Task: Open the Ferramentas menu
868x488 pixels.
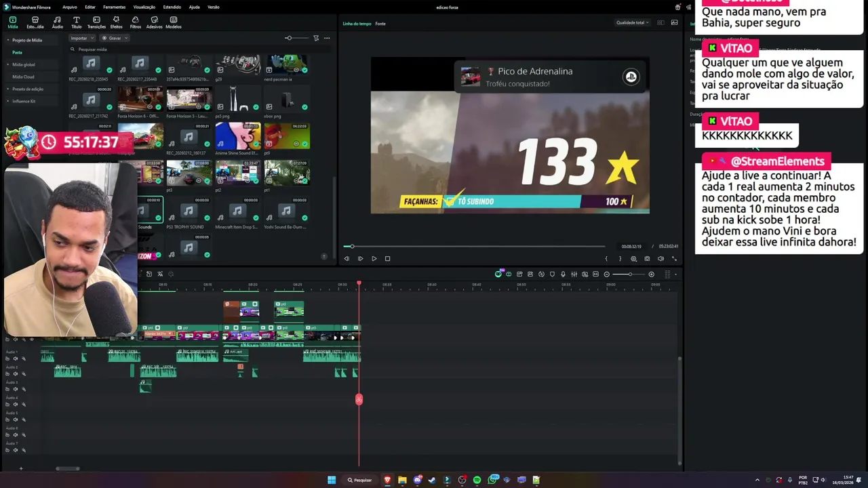Action: [114, 7]
